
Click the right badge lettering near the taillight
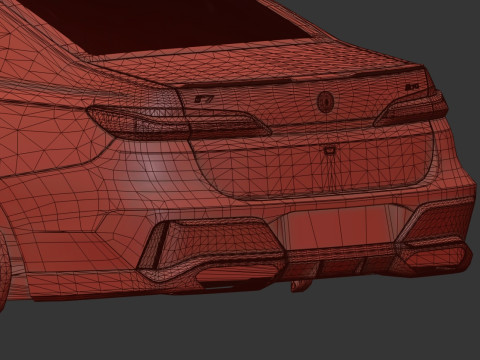(x=412, y=87)
